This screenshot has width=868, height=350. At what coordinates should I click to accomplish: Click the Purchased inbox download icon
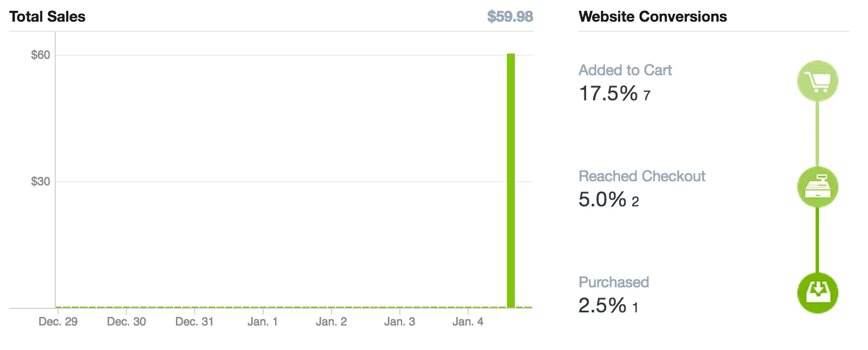(817, 292)
